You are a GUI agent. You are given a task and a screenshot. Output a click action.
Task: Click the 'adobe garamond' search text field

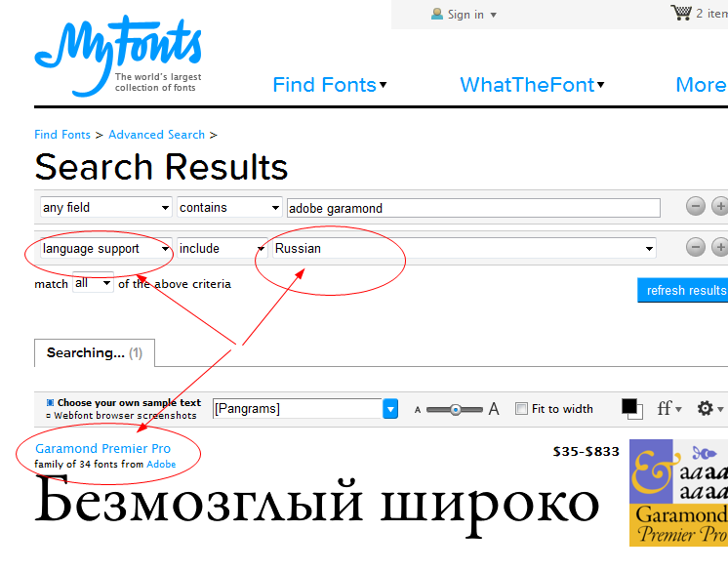pyautogui.click(x=473, y=208)
